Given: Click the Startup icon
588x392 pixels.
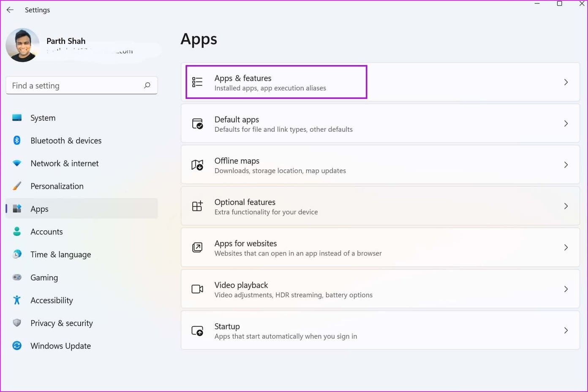Looking at the screenshot, I should [197, 330].
